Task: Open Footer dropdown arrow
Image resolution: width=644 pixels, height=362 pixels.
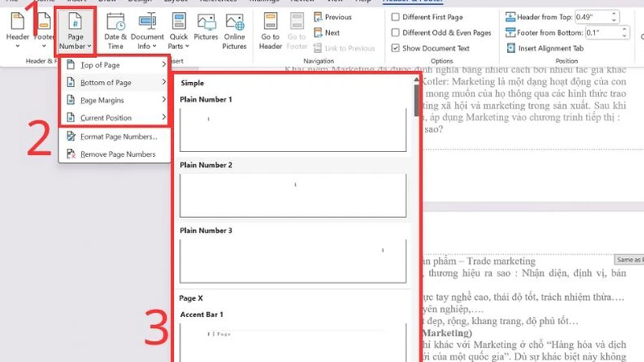Action: 43,46
